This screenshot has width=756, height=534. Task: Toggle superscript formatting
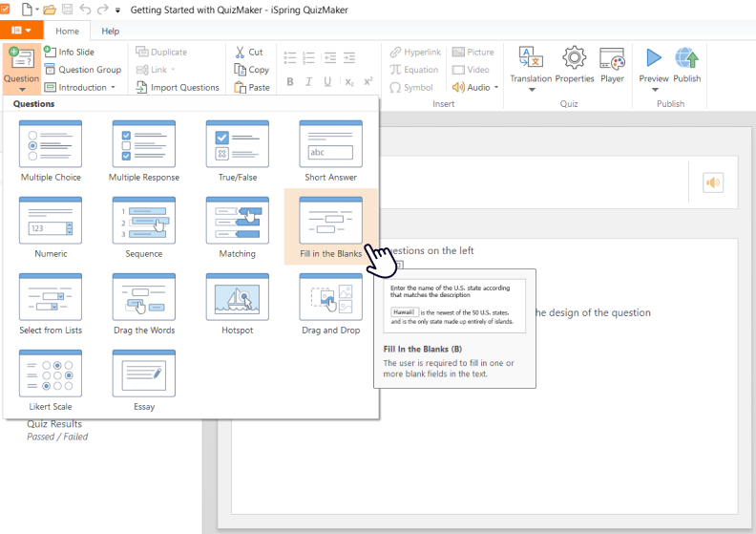click(367, 81)
